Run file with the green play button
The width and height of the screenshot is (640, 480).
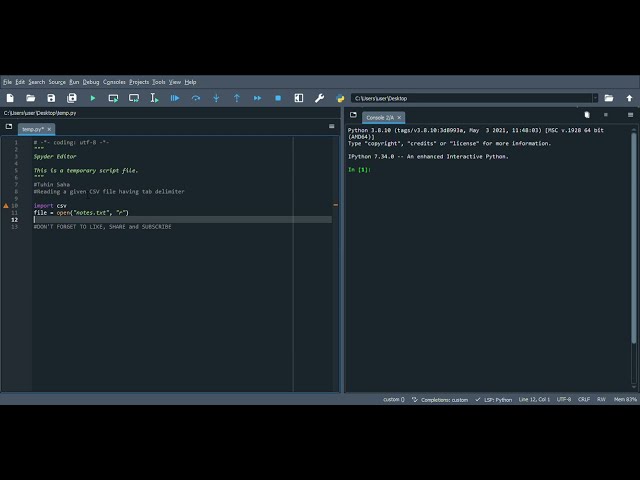click(x=93, y=98)
